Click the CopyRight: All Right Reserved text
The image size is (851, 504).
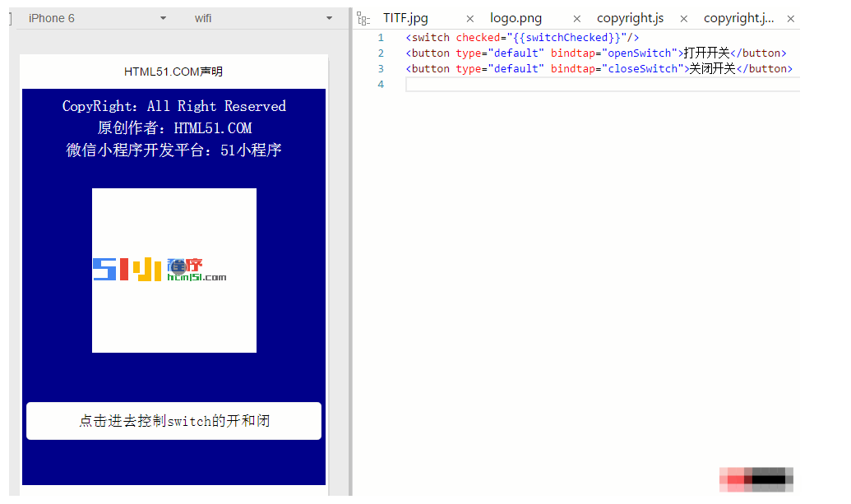pyautogui.click(x=174, y=106)
